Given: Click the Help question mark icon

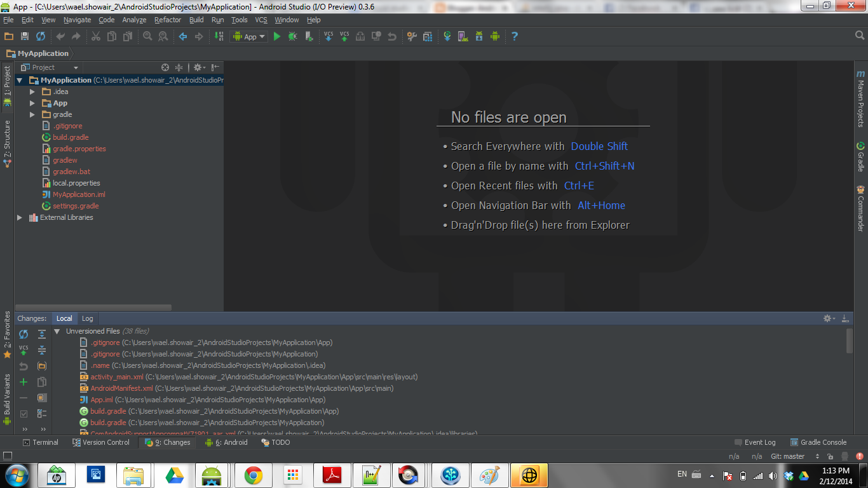Looking at the screenshot, I should (515, 36).
